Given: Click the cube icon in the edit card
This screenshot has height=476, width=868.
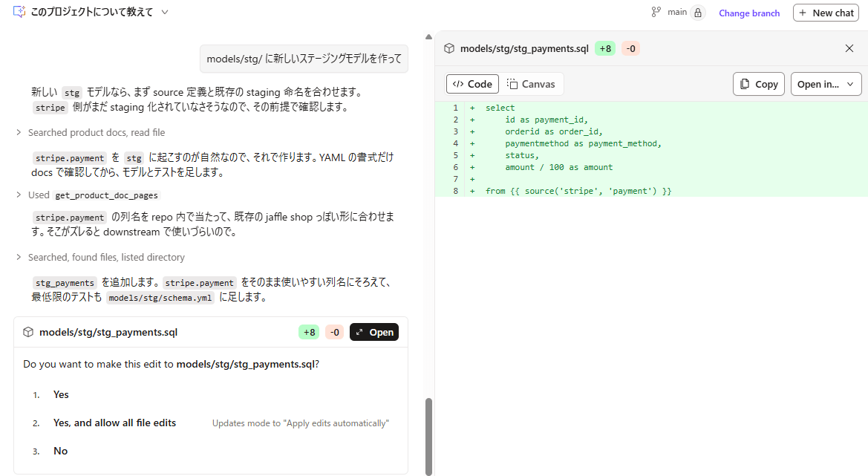Looking at the screenshot, I should click(x=28, y=332).
